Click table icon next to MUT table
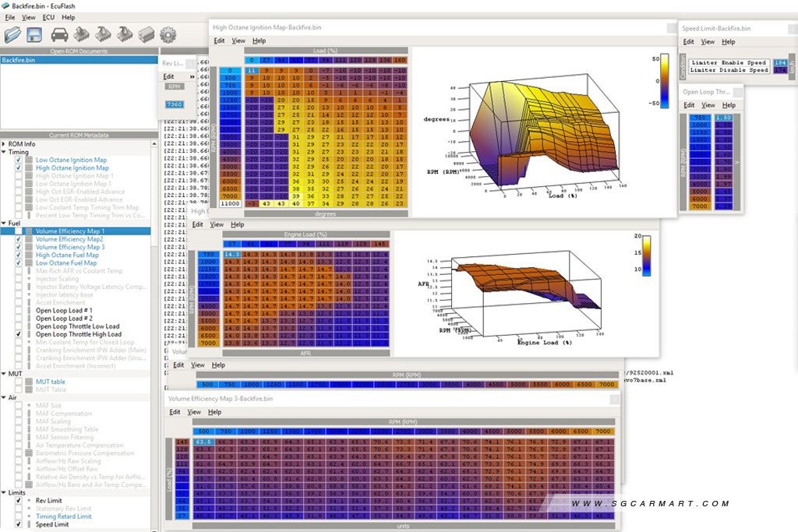This screenshot has width=798, height=532. point(29,382)
